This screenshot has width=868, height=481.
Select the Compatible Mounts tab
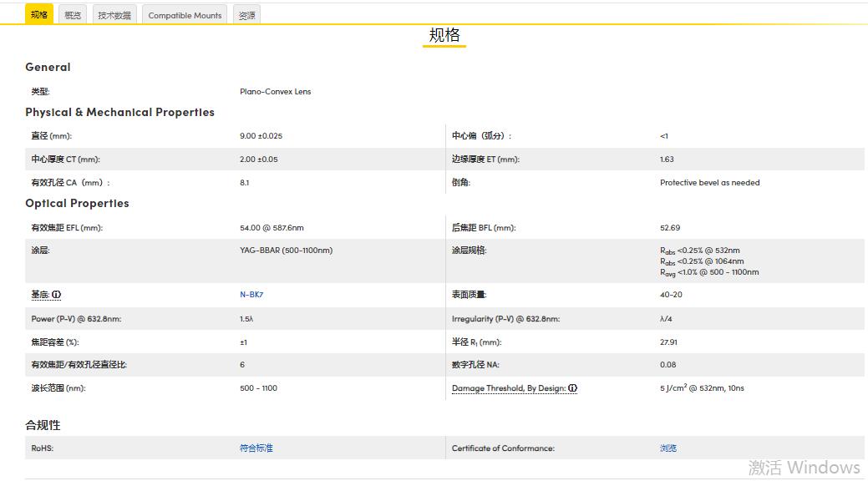184,14
